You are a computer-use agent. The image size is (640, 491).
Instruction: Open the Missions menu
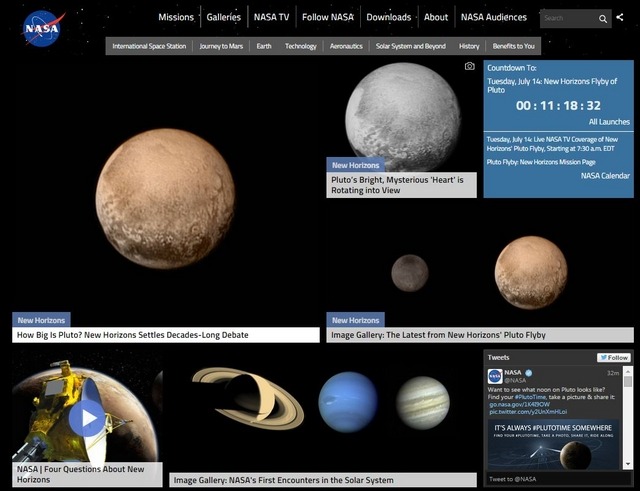pyautogui.click(x=176, y=17)
